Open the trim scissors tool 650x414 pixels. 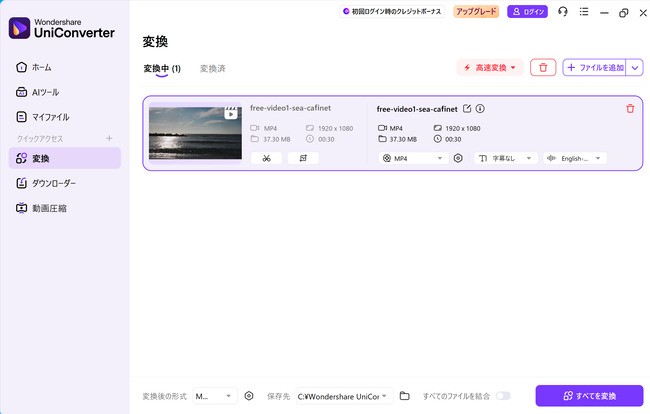pos(266,158)
